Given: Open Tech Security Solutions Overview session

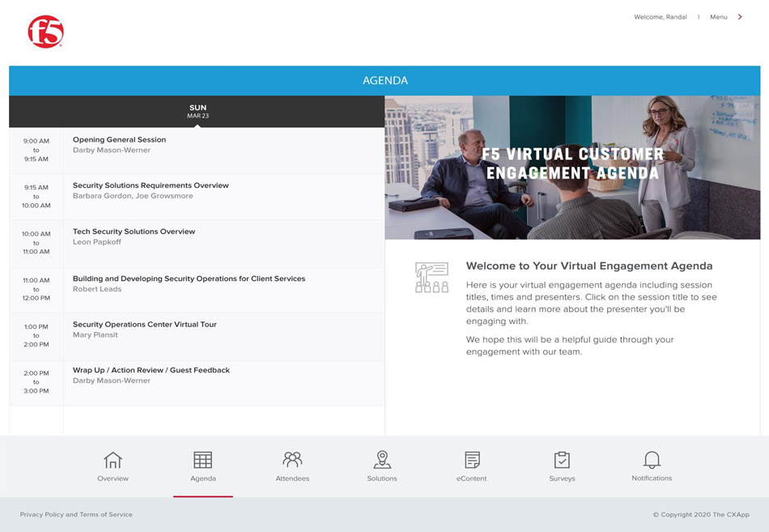Looking at the screenshot, I should coord(134,232).
